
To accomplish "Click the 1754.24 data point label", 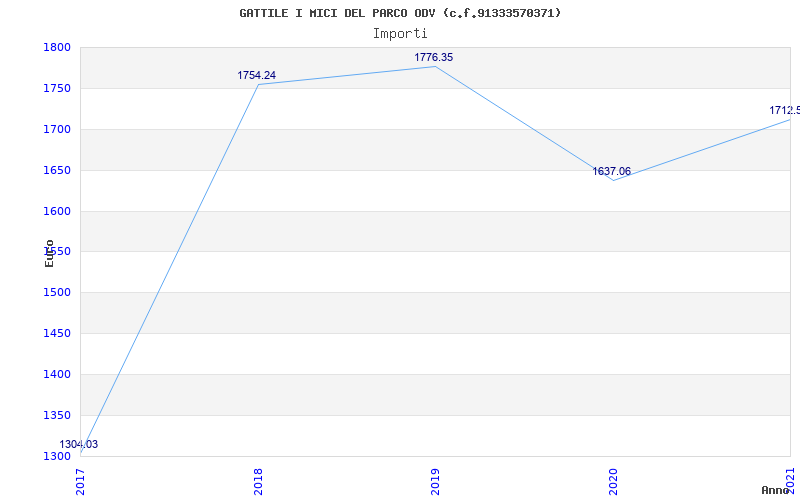I will point(256,75).
